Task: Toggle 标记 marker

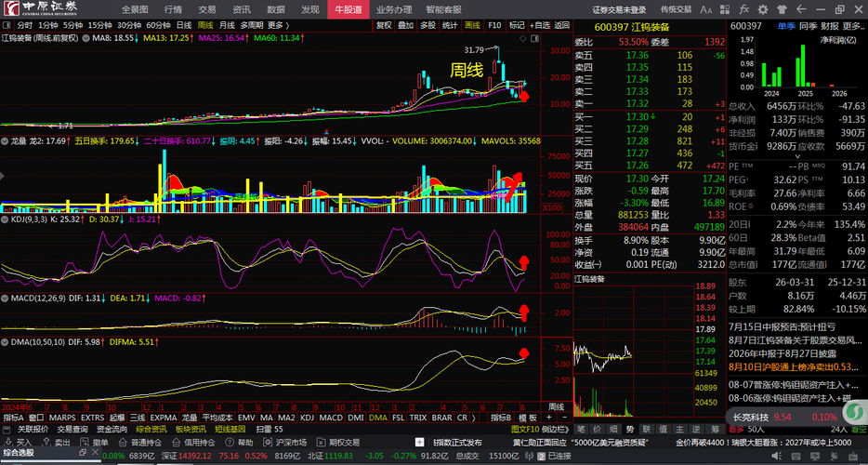Action: (x=517, y=25)
